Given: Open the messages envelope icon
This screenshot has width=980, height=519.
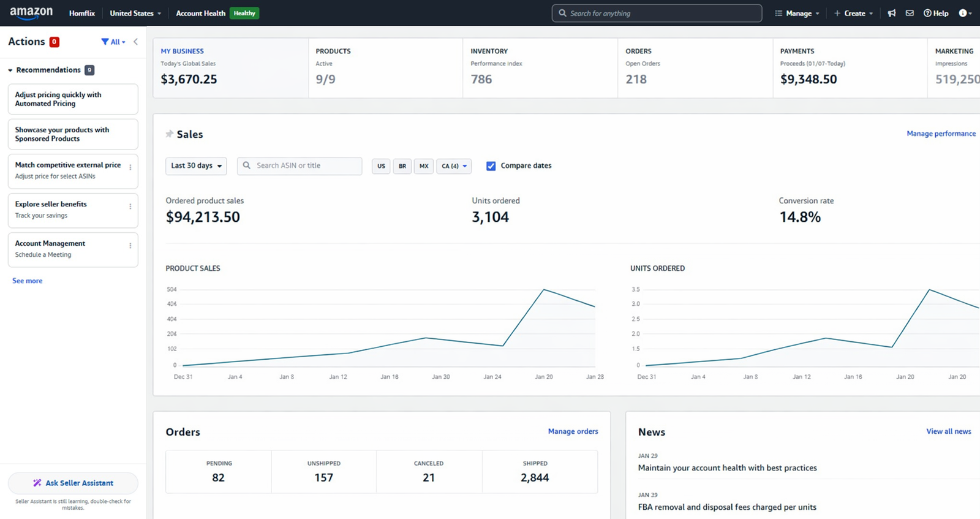Looking at the screenshot, I should (x=910, y=13).
